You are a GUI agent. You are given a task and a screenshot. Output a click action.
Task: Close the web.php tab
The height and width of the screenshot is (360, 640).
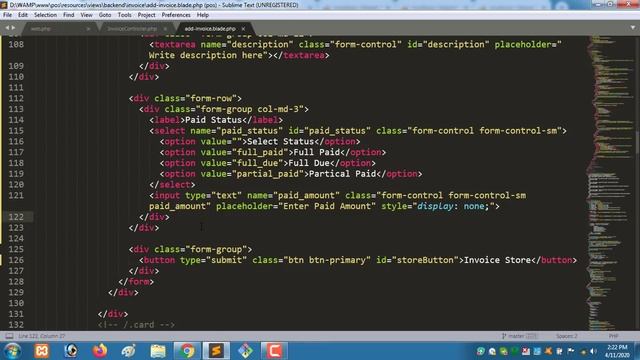(88, 29)
